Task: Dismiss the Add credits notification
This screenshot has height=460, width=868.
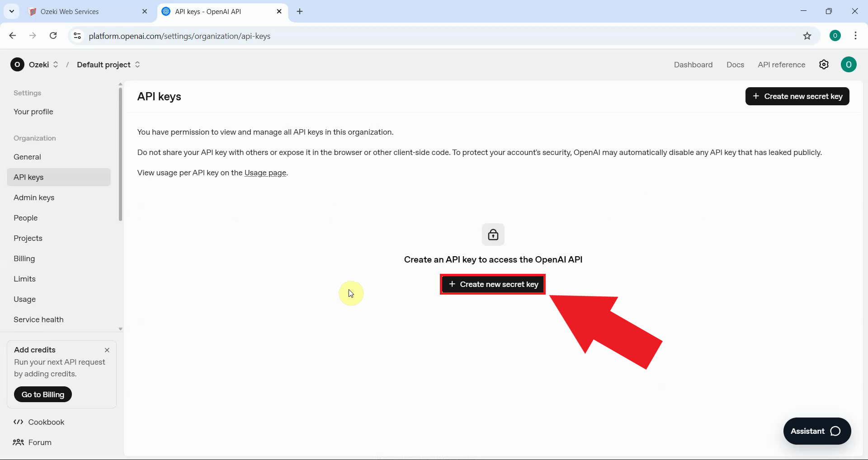Action: pyautogui.click(x=107, y=349)
